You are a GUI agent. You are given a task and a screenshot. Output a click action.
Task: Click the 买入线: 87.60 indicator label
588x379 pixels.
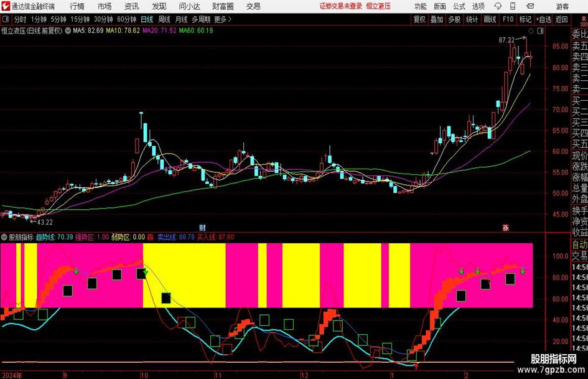[216, 237]
